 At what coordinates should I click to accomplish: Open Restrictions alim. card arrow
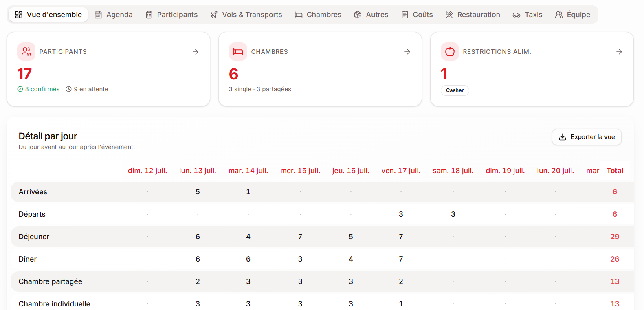619,52
